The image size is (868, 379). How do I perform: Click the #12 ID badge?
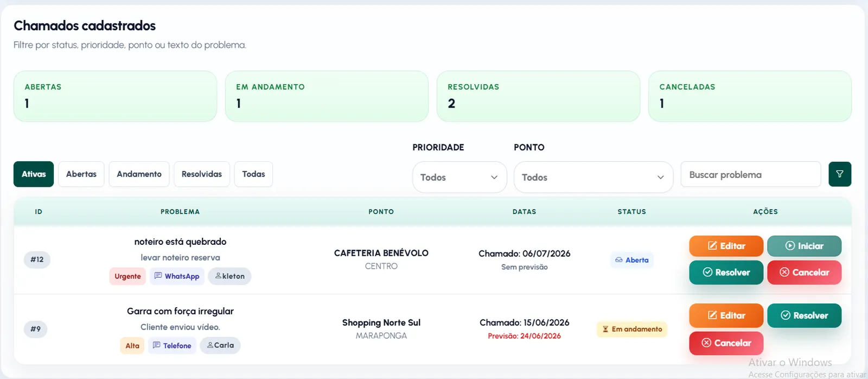click(x=37, y=260)
